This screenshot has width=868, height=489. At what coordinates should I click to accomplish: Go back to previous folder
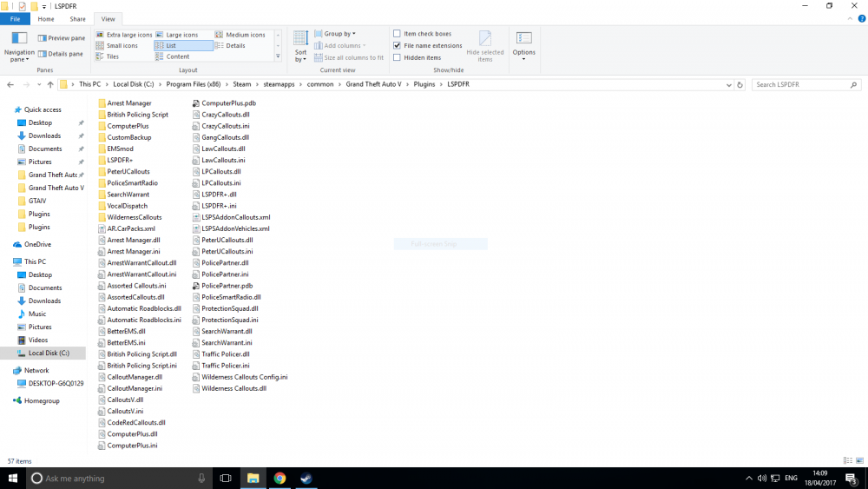(x=10, y=85)
